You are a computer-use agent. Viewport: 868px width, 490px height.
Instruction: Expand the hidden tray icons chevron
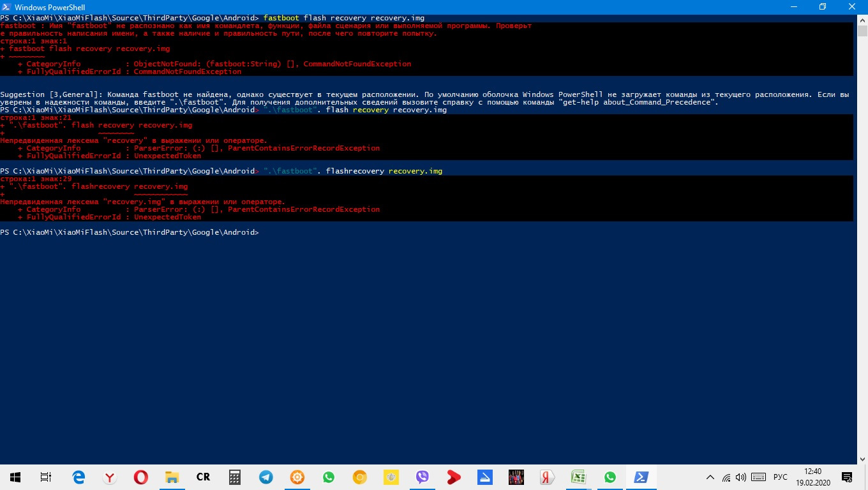tap(710, 477)
